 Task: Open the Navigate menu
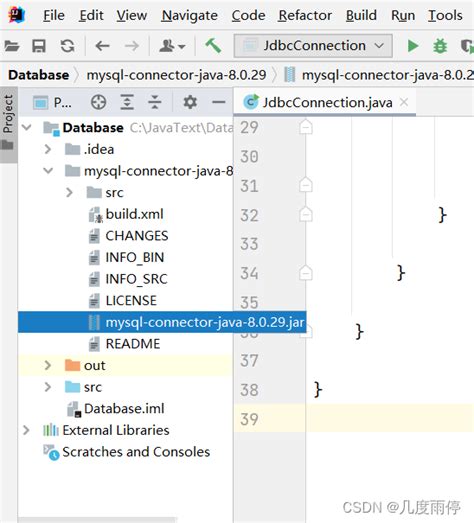click(x=189, y=15)
